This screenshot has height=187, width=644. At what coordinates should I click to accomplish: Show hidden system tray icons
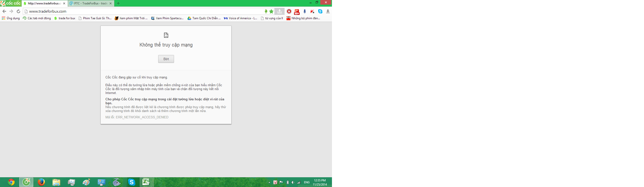269,182
